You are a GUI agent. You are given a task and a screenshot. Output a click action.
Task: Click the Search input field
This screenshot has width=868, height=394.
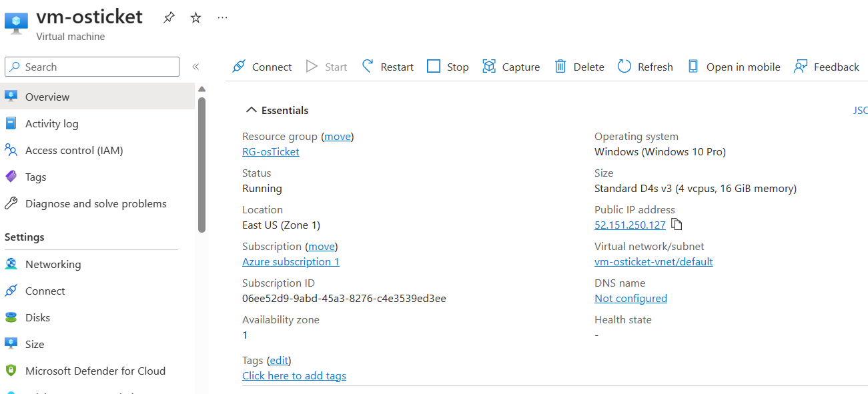(x=91, y=67)
